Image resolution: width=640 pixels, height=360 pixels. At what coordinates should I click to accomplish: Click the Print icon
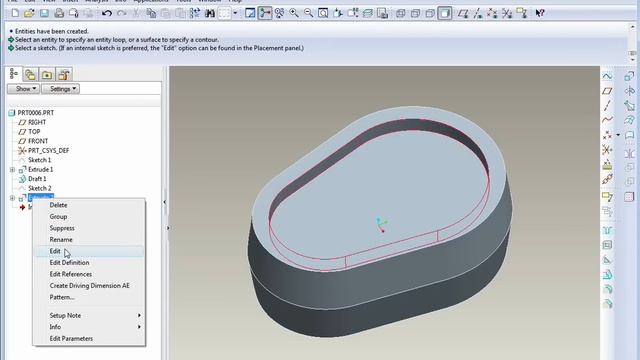[59, 13]
